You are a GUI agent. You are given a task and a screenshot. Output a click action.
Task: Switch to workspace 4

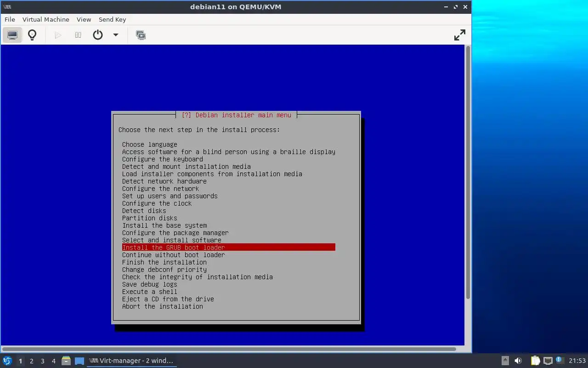point(53,361)
